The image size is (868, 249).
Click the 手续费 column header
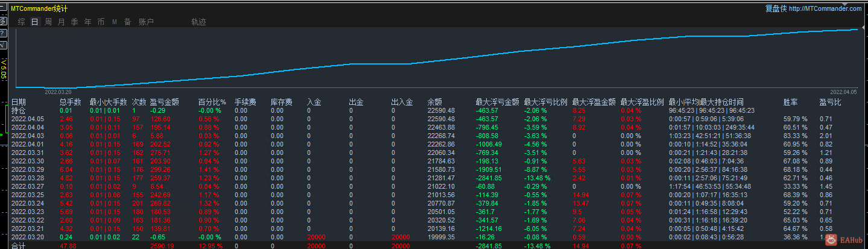pos(246,102)
